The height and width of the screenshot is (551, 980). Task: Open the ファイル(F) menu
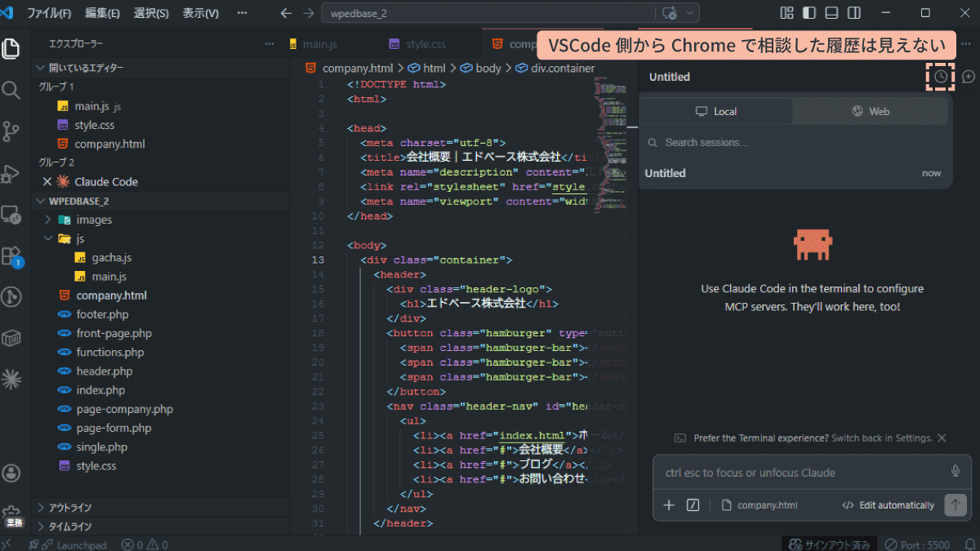pos(49,13)
